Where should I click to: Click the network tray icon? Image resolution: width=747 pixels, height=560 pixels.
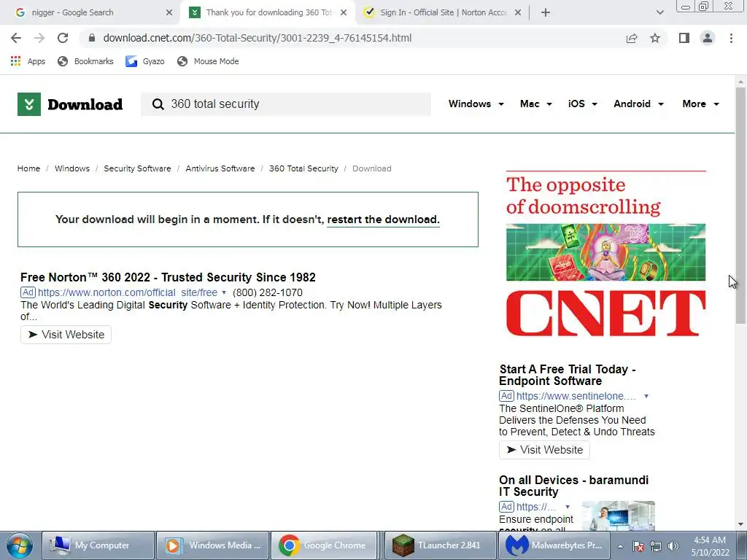(656, 546)
